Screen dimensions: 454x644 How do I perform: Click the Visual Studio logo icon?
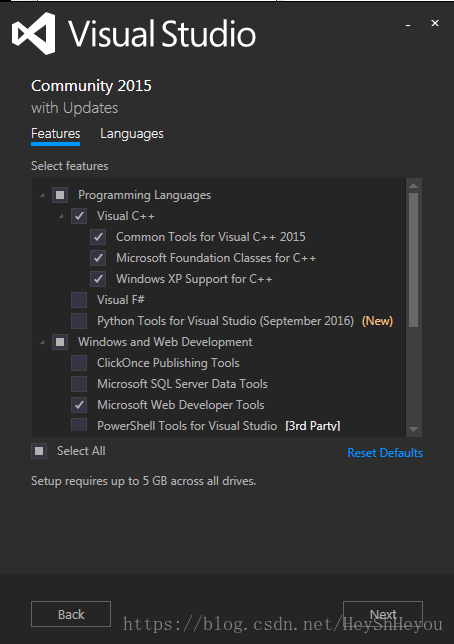[x=33, y=33]
